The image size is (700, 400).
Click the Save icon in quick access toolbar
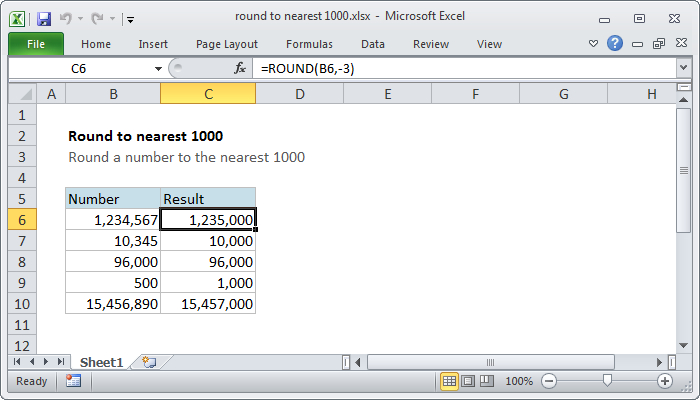click(43, 18)
